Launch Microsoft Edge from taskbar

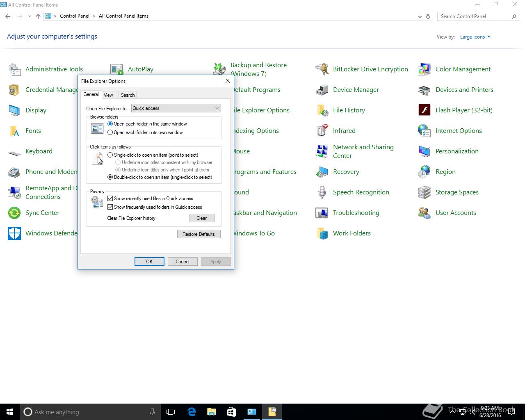(192, 412)
